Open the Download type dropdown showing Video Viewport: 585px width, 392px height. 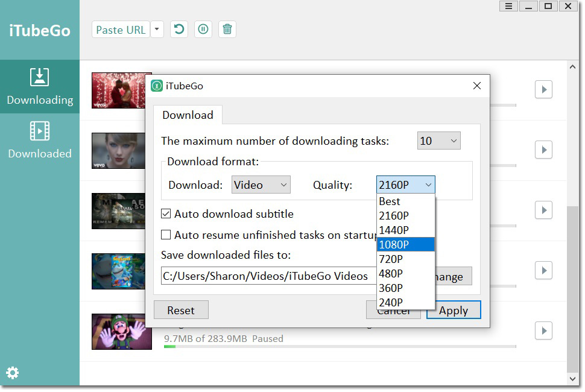[261, 185]
